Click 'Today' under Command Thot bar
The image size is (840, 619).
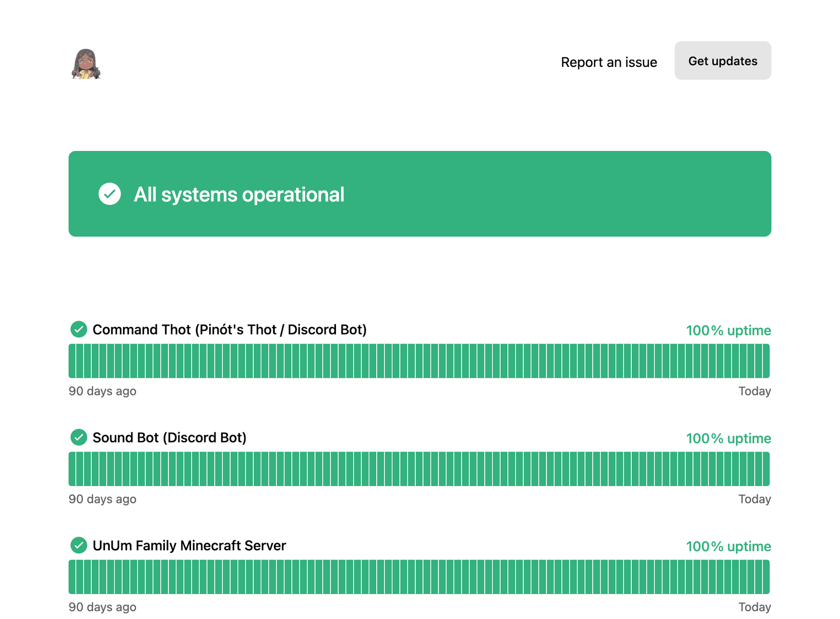pos(754,391)
